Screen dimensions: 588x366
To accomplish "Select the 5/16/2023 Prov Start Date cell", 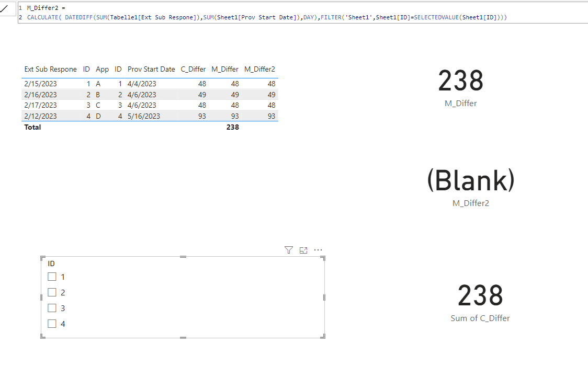I will click(144, 116).
